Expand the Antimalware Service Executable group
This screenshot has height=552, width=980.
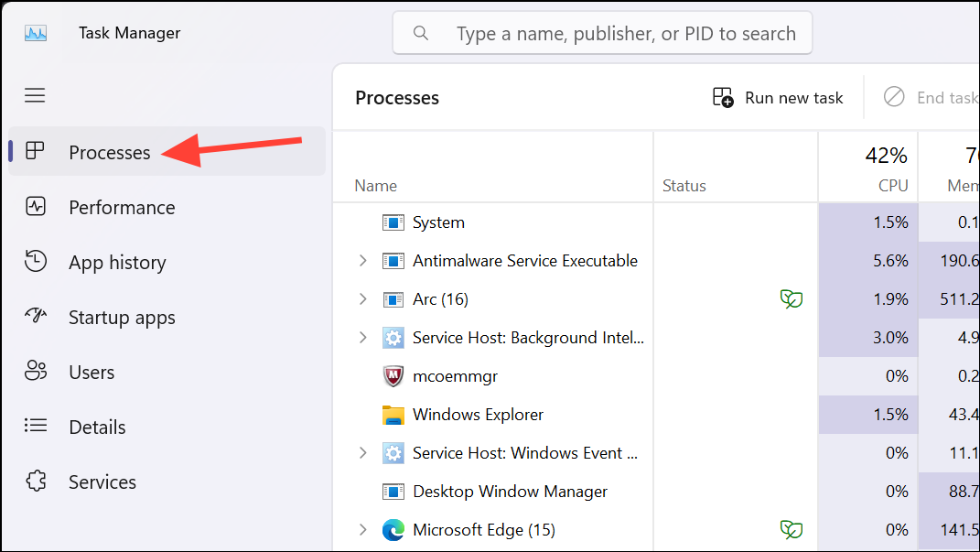pyautogui.click(x=362, y=260)
